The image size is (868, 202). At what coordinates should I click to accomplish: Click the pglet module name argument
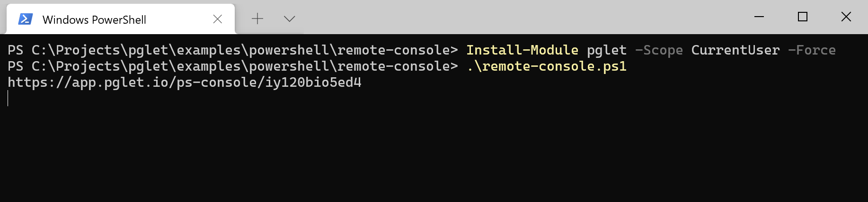pos(606,50)
